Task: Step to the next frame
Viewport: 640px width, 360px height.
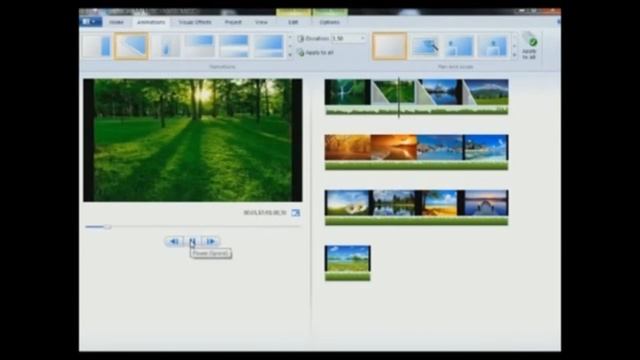Action: [x=211, y=242]
